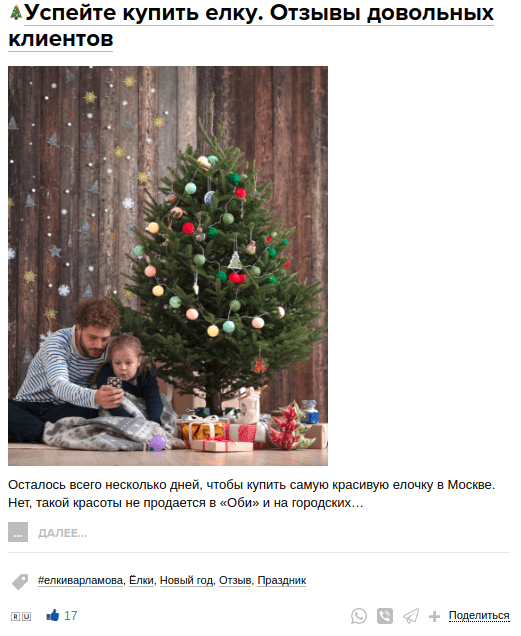
Task: Open the 'Отзыв' tag
Action: pyautogui.click(x=235, y=580)
